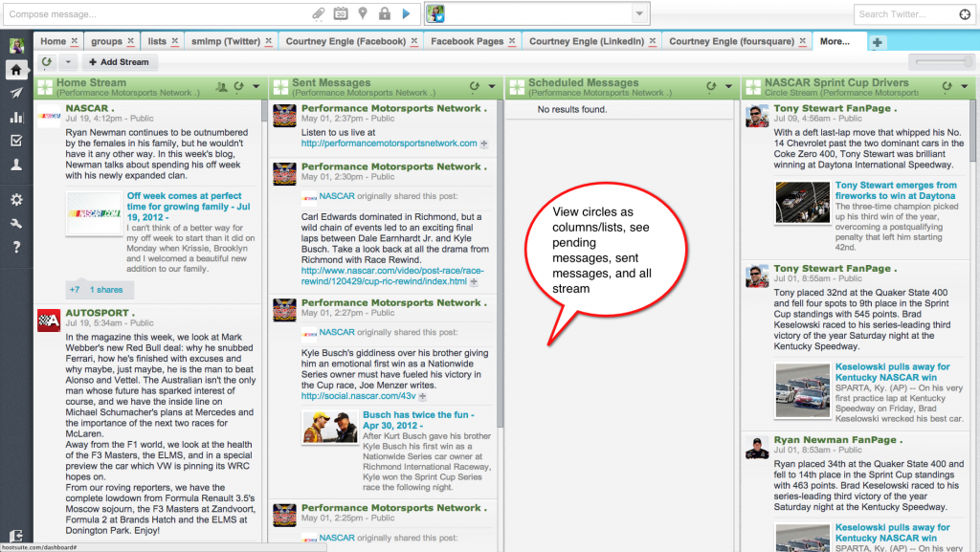
Task: Open 'Busch has twice the fun' article link
Action: 418,420
